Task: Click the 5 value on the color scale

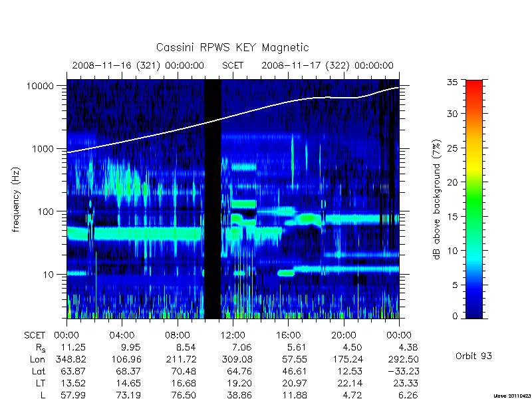Action: (x=455, y=285)
